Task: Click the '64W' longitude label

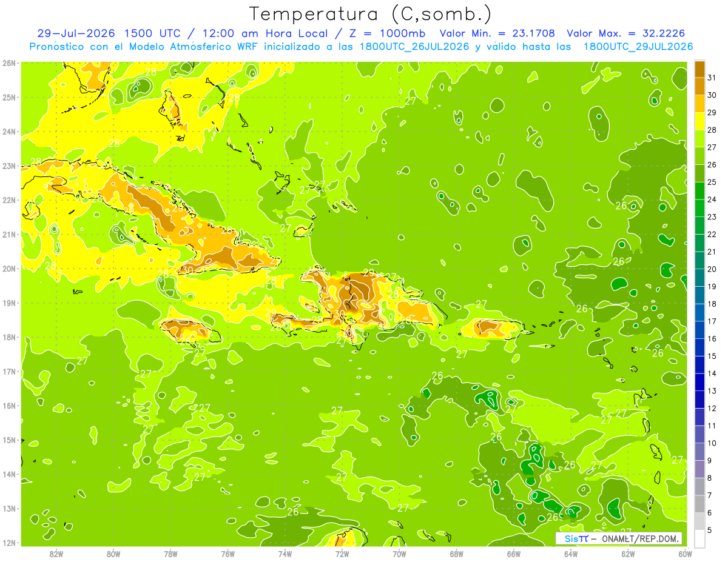Action: pyautogui.click(x=571, y=554)
